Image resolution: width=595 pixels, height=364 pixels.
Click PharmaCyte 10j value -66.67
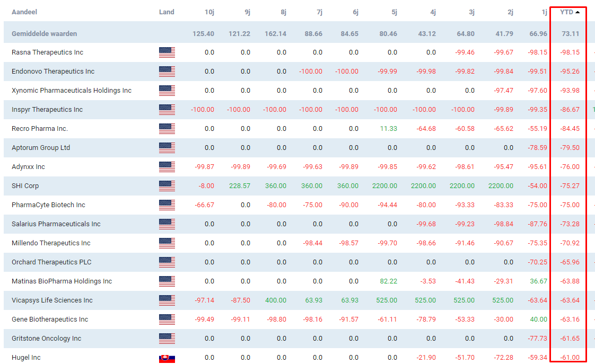coord(204,205)
